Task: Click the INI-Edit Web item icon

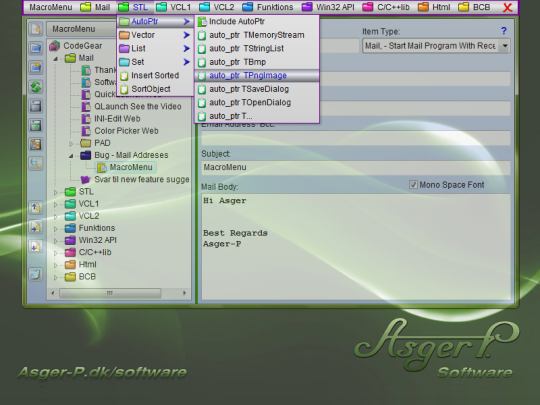Action: 86,119
